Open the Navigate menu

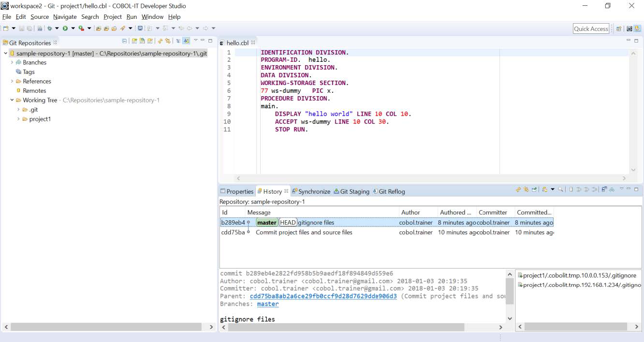[x=65, y=16]
